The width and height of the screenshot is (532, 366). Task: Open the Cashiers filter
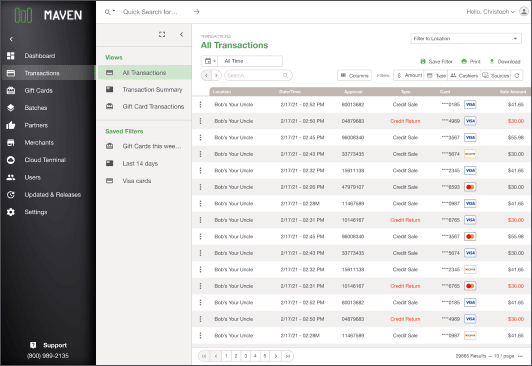[x=464, y=75]
